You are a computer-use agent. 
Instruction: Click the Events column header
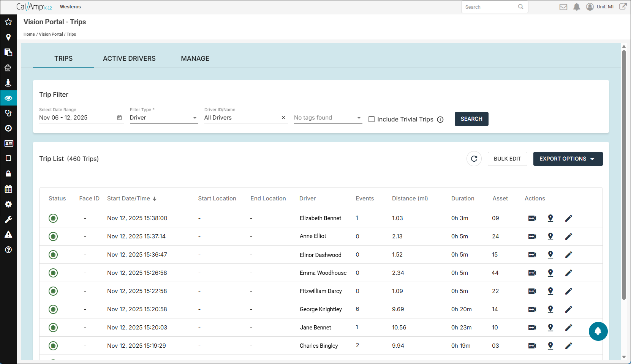(365, 199)
